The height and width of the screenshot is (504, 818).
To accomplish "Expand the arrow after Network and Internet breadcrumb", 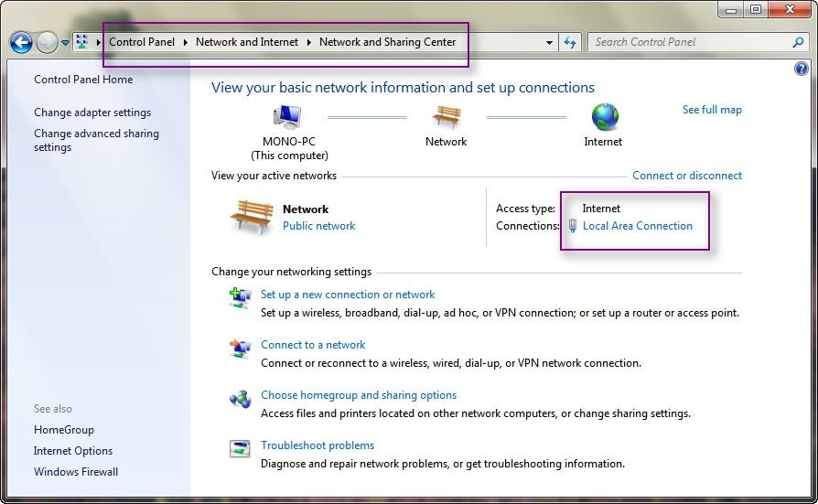I will [x=309, y=42].
